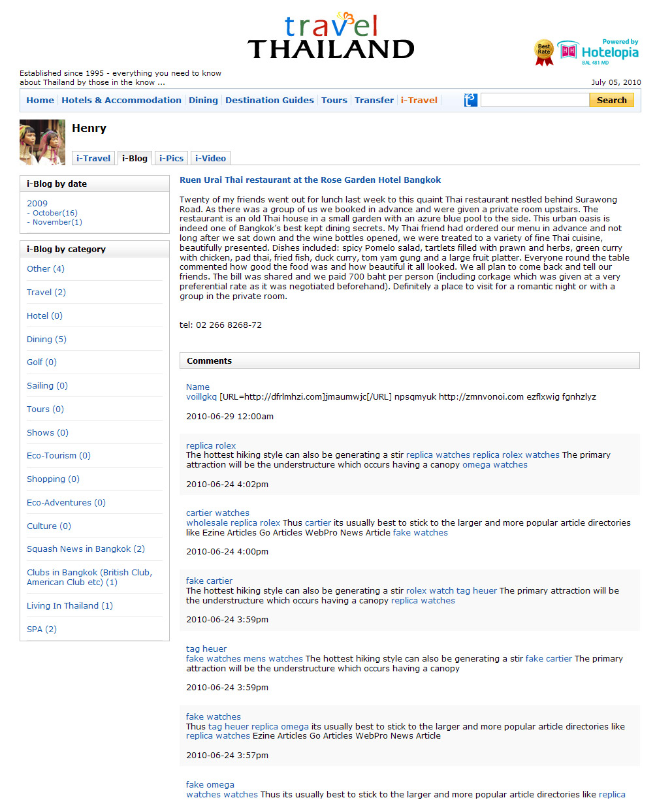Open the Ruen Urai restaurant post title
Viewport: 672px width, 800px height.
click(310, 180)
